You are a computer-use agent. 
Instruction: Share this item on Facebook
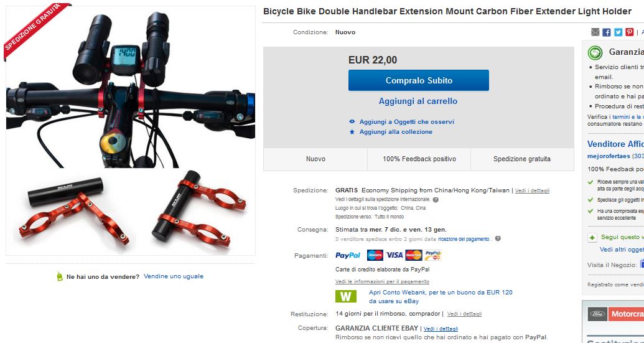point(607,32)
